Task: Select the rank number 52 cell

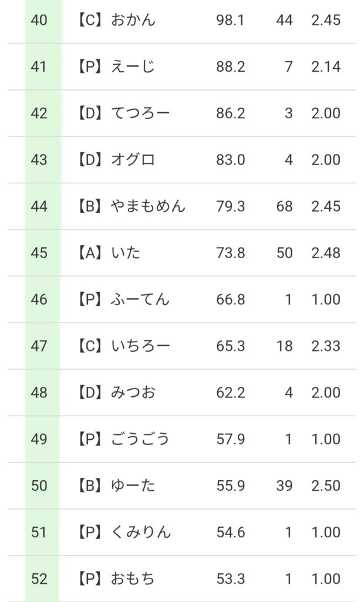Action: pyautogui.click(x=39, y=578)
